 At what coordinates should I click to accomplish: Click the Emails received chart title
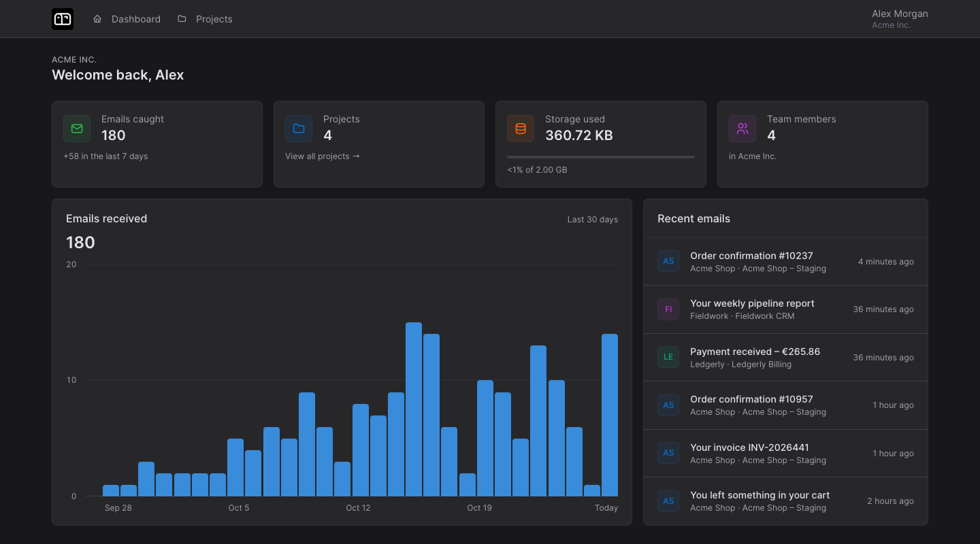click(x=106, y=219)
